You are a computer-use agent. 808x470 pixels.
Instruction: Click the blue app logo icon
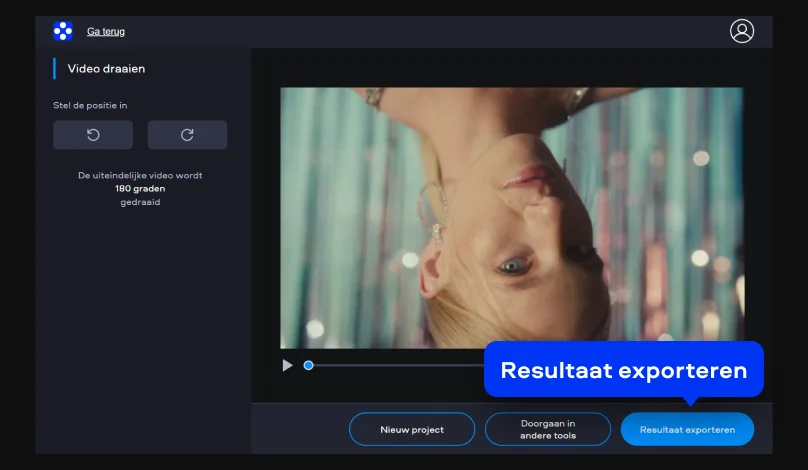(x=63, y=31)
